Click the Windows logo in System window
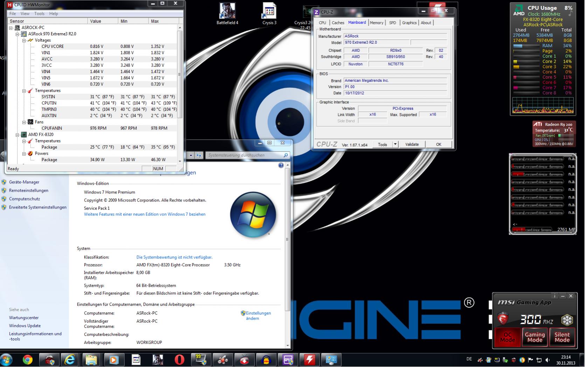Viewport: 588px width, 367px height. [x=253, y=215]
